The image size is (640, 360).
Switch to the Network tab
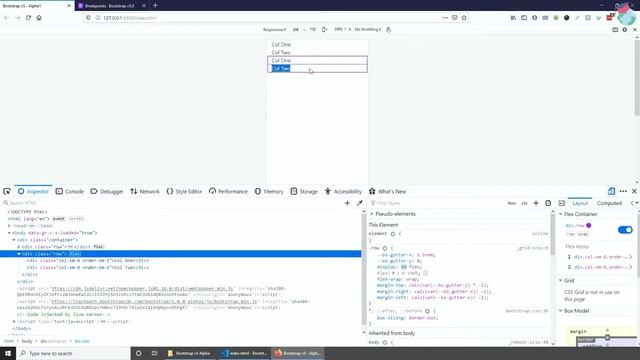145,191
